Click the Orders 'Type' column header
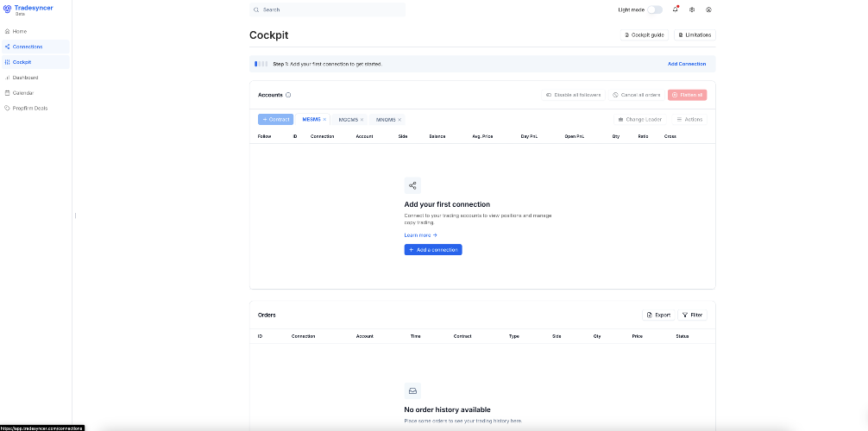 coord(513,336)
